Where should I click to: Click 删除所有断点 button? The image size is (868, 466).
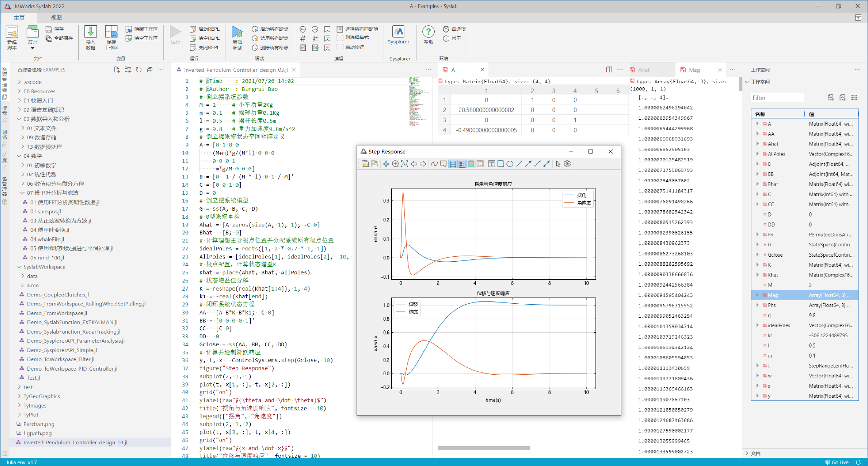[x=270, y=47]
